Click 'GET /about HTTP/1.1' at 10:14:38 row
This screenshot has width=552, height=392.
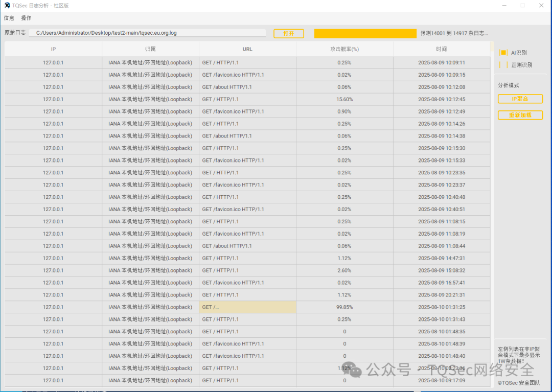pos(247,136)
